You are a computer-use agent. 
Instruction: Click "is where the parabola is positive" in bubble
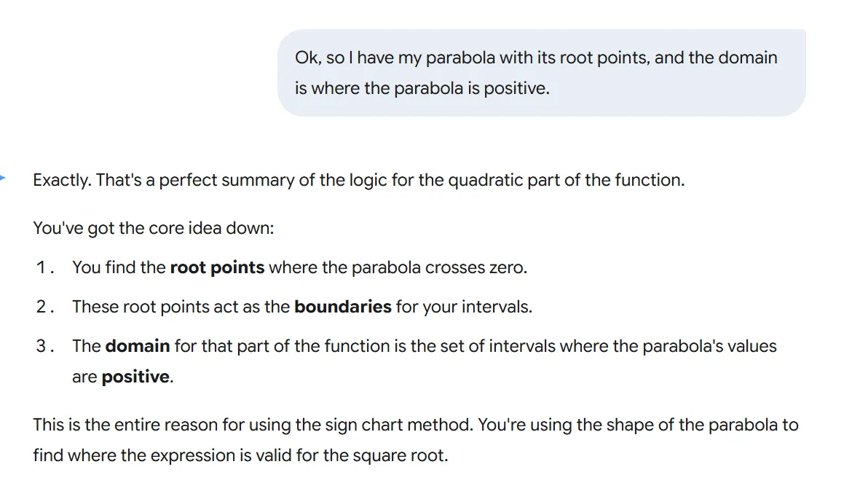[x=422, y=89]
